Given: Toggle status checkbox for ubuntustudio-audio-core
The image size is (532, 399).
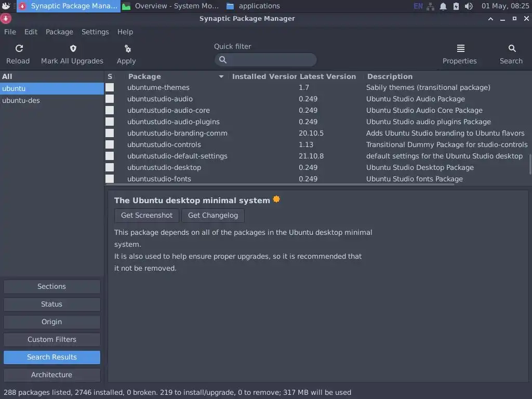Looking at the screenshot, I should click(x=110, y=110).
